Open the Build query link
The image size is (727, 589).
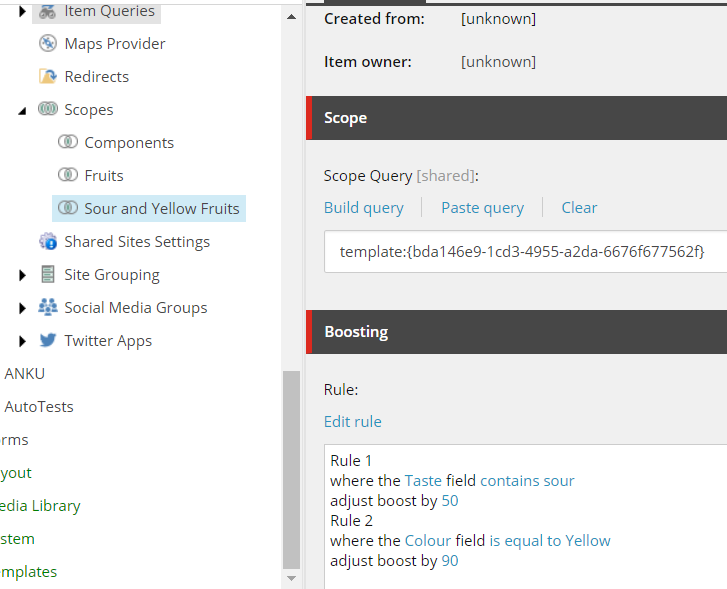[x=364, y=207]
